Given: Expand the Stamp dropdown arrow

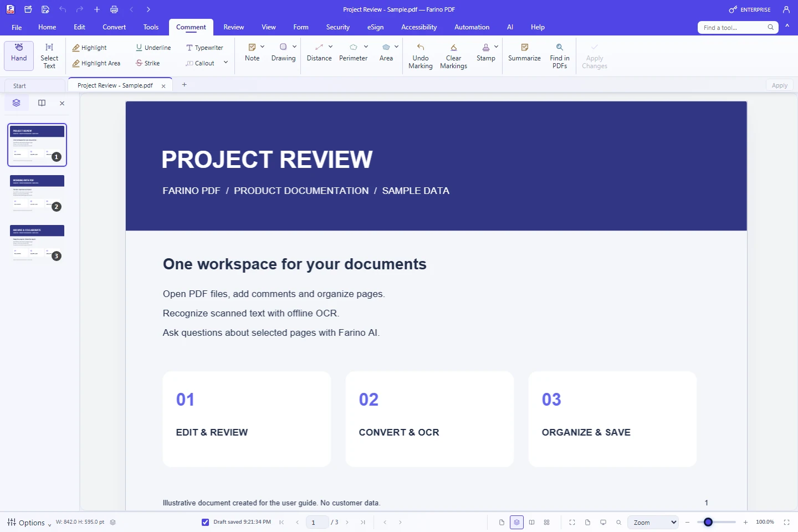Looking at the screenshot, I should pyautogui.click(x=496, y=47).
